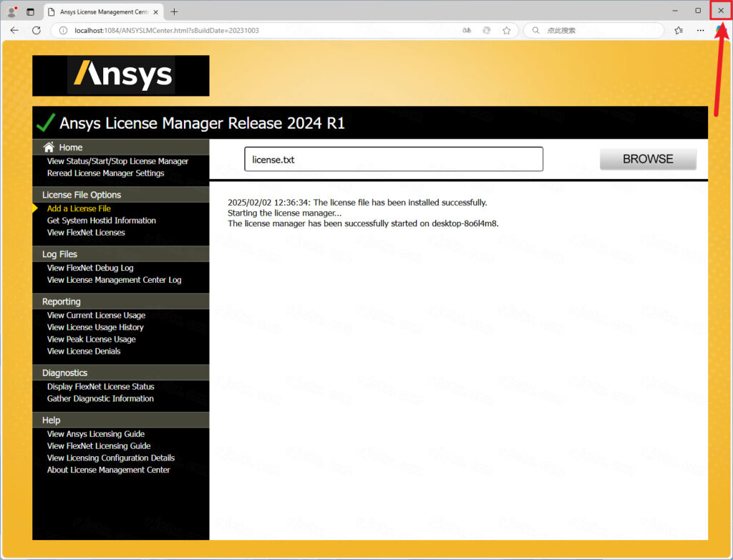Screen dimensions: 733x560
Task: Click the license.txt file path field
Action: click(393, 159)
